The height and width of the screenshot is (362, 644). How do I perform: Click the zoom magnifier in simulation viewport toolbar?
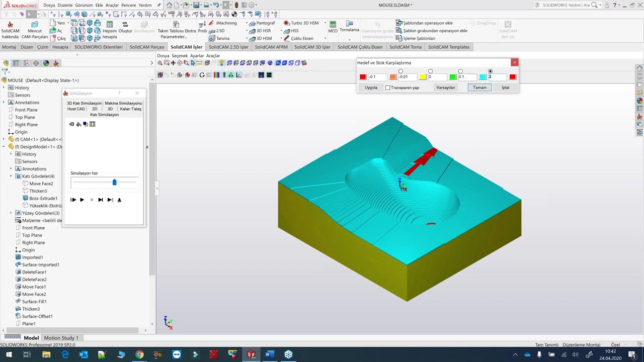[x=160, y=63]
